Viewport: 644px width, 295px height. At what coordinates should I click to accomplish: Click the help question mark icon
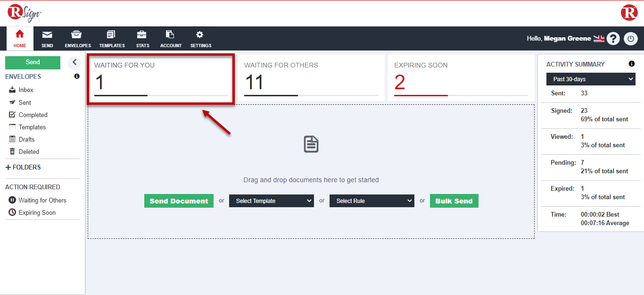tap(613, 39)
